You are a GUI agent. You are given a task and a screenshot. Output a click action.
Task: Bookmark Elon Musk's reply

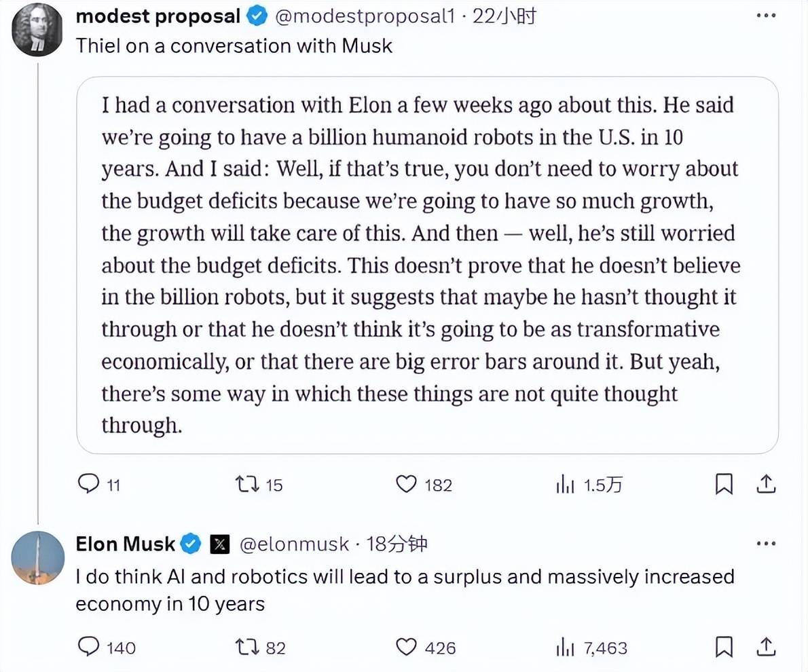pyautogui.click(x=724, y=647)
